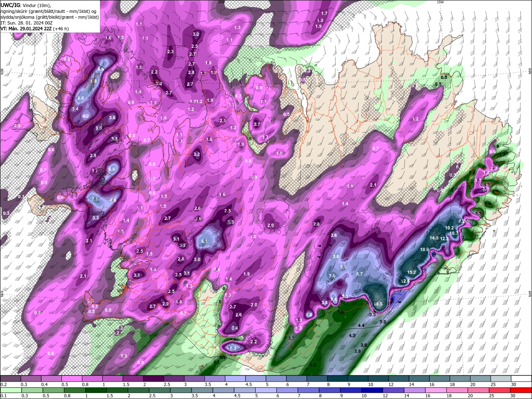
Task: Click the 'VT: Mán. 29.01.2024 22Z' valid time
Action: [x=26, y=29]
